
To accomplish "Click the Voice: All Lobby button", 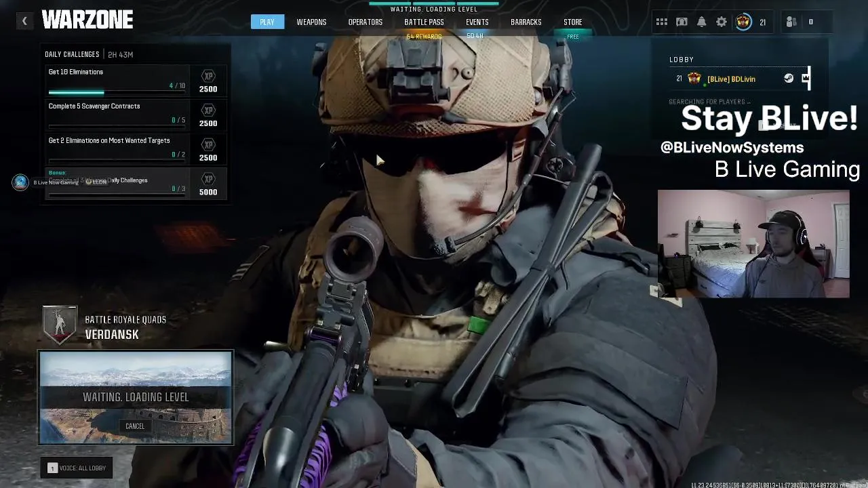I will [x=77, y=468].
